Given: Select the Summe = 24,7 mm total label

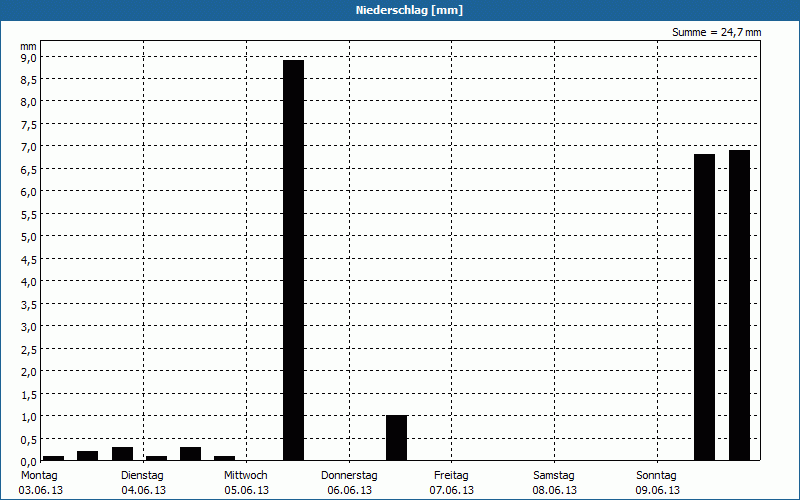Looking at the screenshot, I should (x=716, y=32).
